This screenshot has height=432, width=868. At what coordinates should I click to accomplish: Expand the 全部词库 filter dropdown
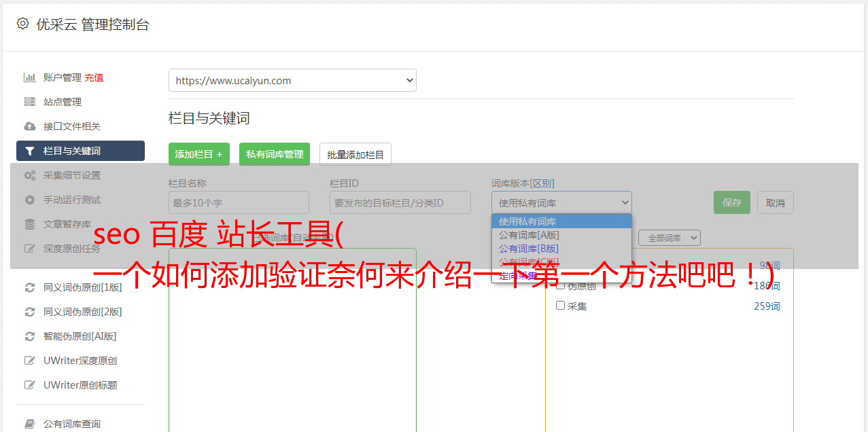coord(669,238)
